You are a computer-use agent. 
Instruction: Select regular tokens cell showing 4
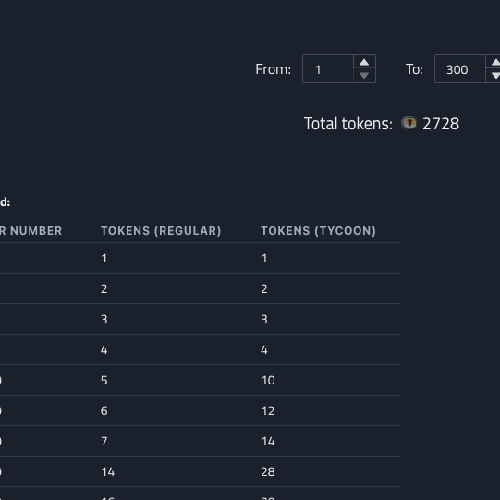coord(104,350)
